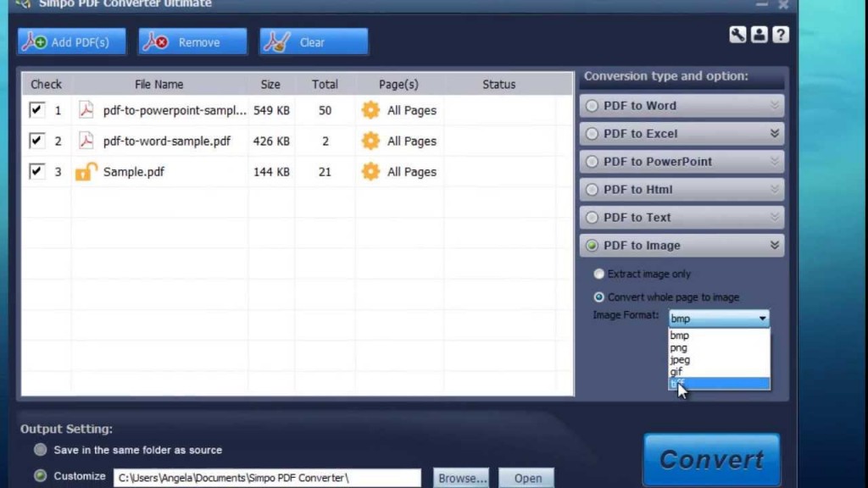868x488 pixels.
Task: Click the Browse... button
Action: [x=462, y=478]
